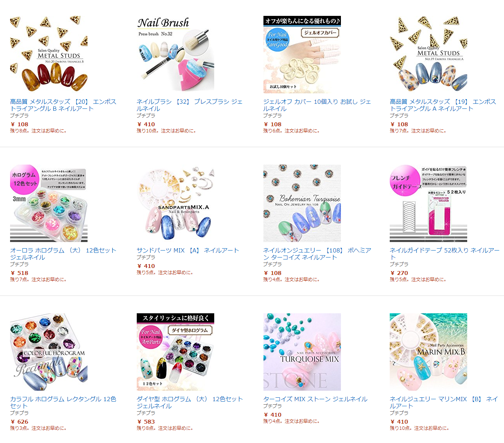Image resolution: width=504 pixels, height=443 pixels.
Task: Click the ネイルジュエリー マリンMIX【B】 link
Action: pos(444,402)
